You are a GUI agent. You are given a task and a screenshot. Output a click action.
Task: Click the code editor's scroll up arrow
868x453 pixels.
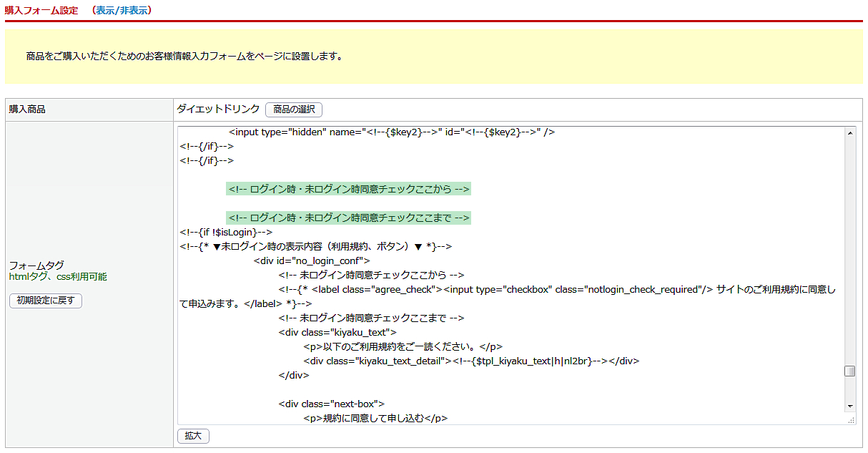click(x=849, y=132)
